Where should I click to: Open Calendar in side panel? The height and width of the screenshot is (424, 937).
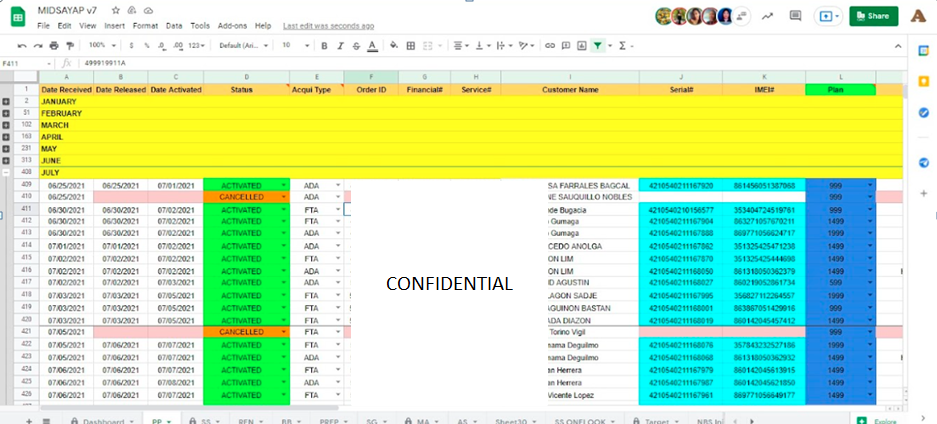point(923,51)
